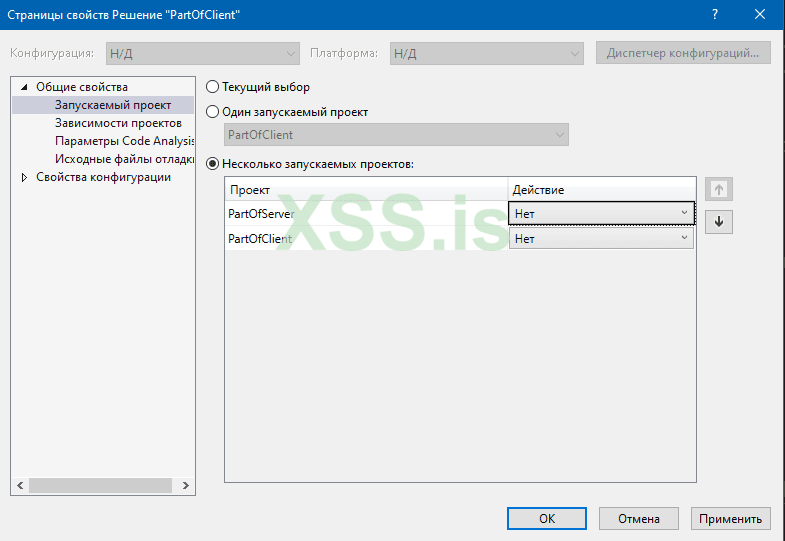This screenshot has width=785, height=541.
Task: Open "Зависимости проектов" page
Action: pos(118,123)
